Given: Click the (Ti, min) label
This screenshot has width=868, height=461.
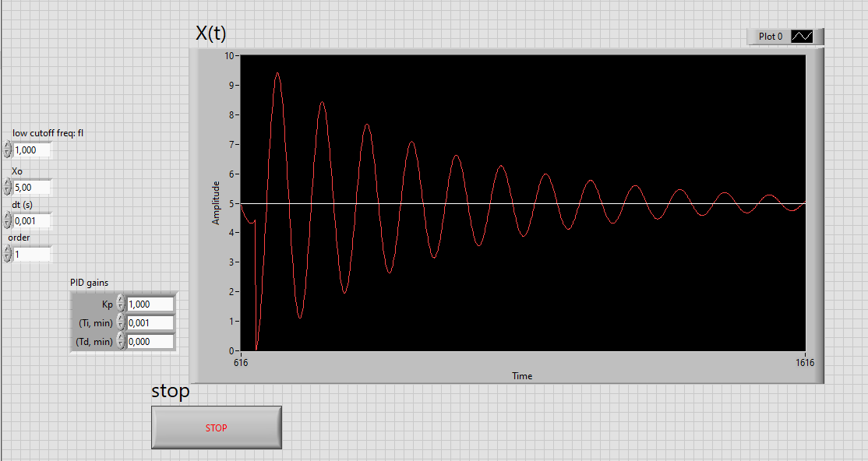Looking at the screenshot, I should 96,323.
